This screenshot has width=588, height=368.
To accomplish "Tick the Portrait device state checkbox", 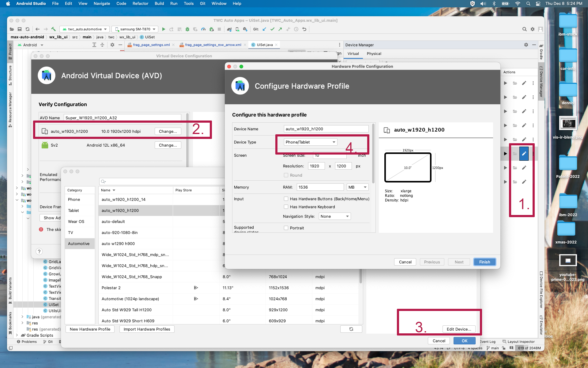I will (286, 228).
